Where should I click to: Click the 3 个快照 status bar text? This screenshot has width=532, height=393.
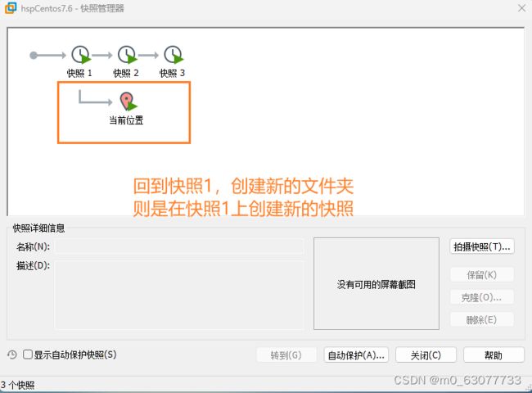pyautogui.click(x=18, y=385)
